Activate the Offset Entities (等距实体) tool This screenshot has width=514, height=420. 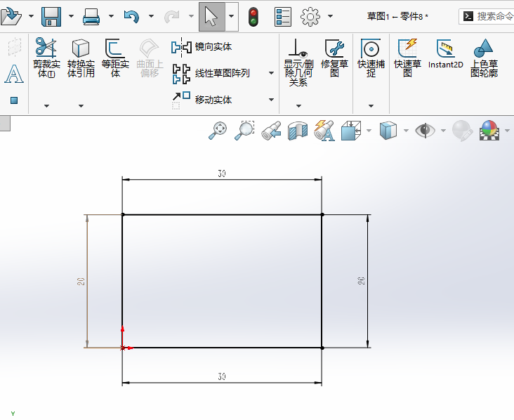pos(115,56)
